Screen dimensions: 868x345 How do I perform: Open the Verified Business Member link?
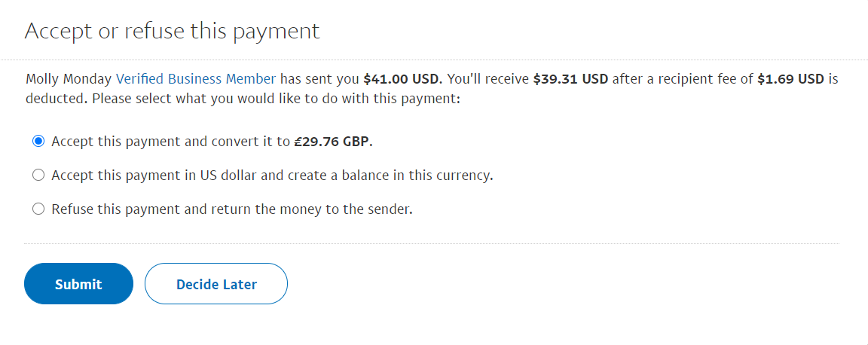point(196,78)
